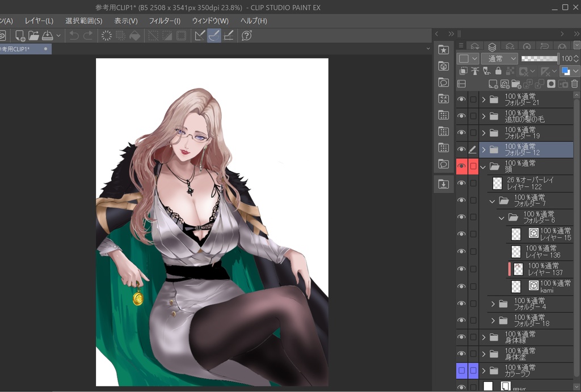Toggle visibility of the 身体線 folder

(461, 337)
